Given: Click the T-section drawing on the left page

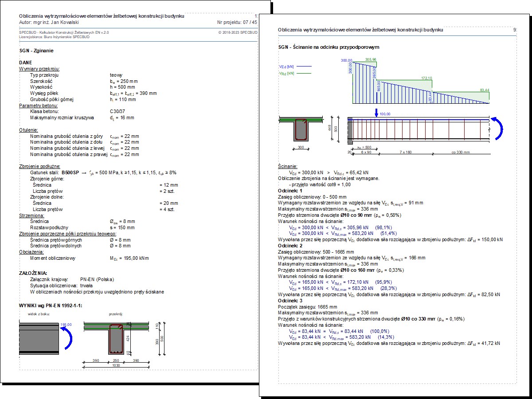Looking at the screenshot, I should click(x=117, y=339).
